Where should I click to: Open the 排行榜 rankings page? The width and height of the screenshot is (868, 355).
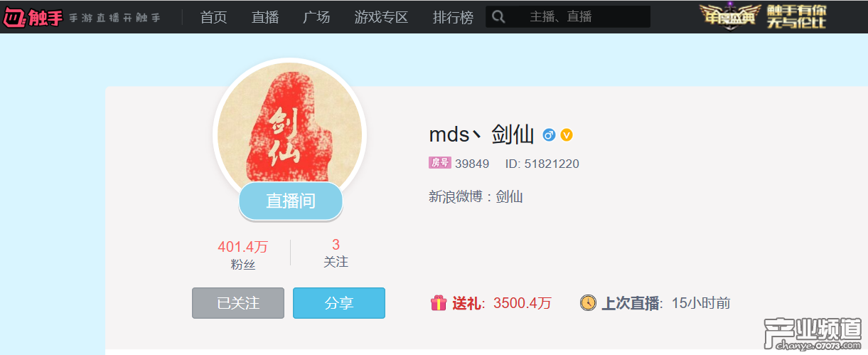pyautogui.click(x=453, y=17)
